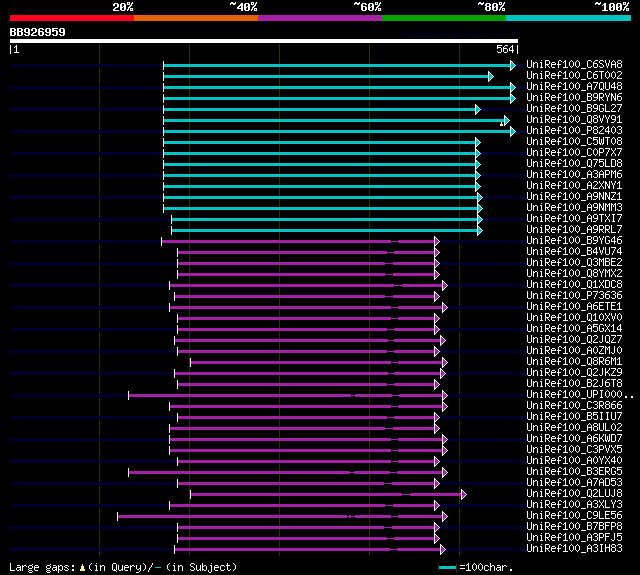640x575 pixels.
Task: Select the UniRef100_B4VU74 label
Action: point(574,252)
